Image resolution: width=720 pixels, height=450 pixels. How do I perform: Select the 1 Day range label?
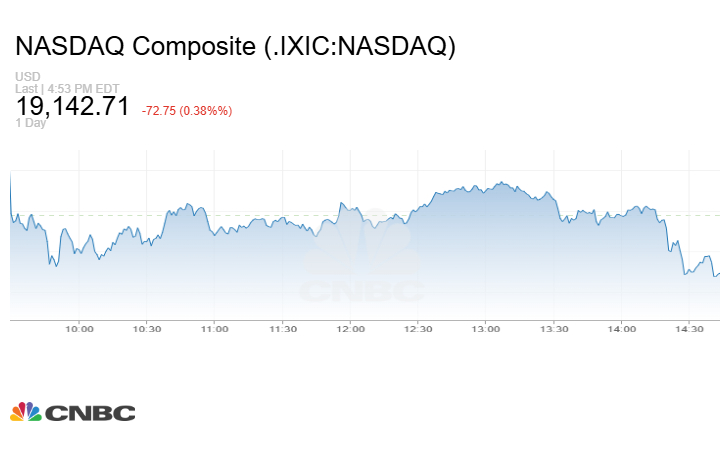tap(30, 123)
